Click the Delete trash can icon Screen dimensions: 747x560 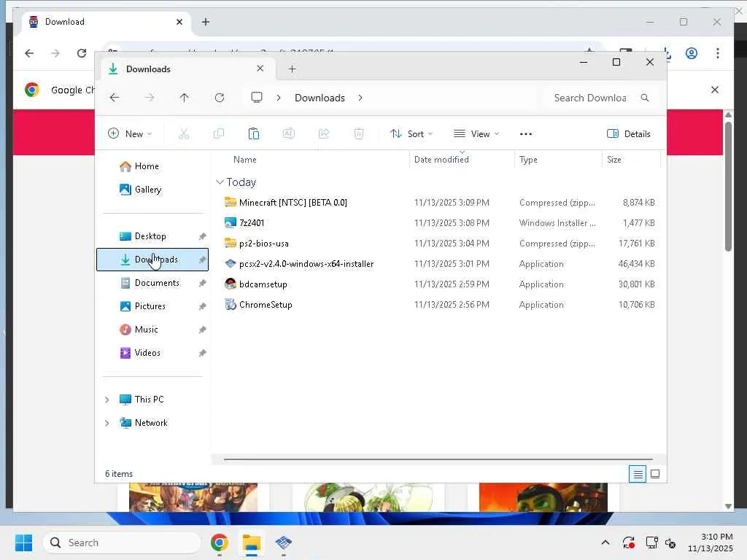pyautogui.click(x=359, y=134)
